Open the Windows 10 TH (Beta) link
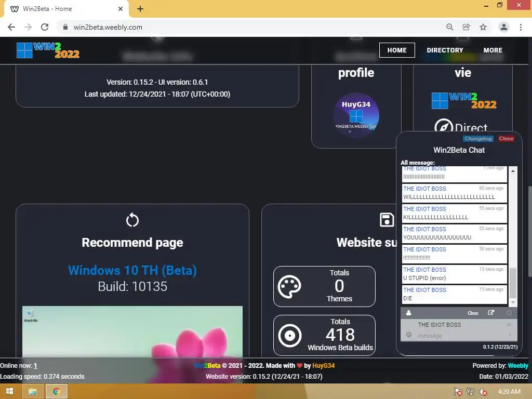532x399 pixels. [132, 270]
